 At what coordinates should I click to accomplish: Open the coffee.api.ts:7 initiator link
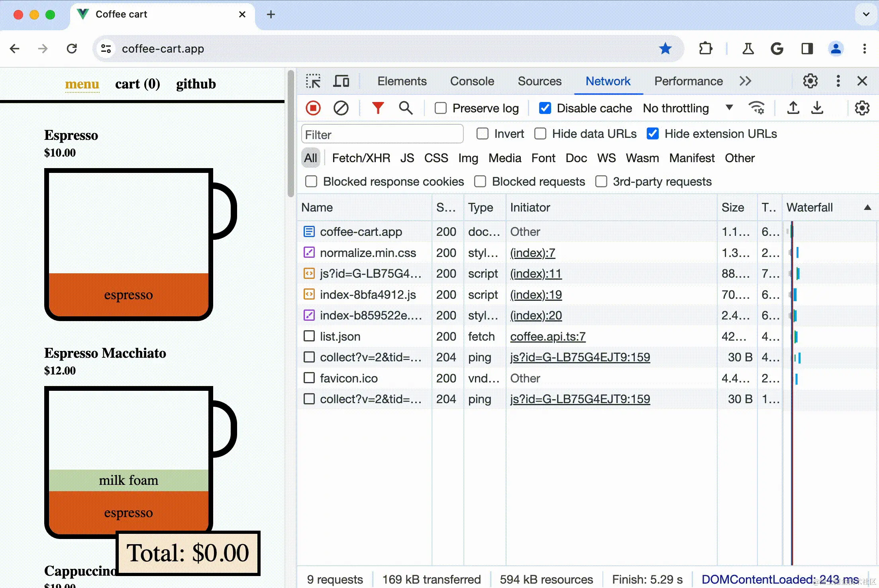coord(547,337)
